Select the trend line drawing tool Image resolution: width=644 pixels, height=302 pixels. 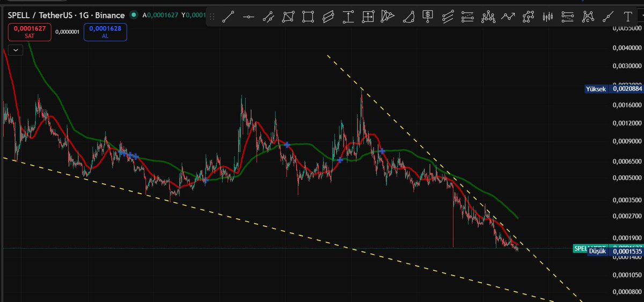point(229,17)
